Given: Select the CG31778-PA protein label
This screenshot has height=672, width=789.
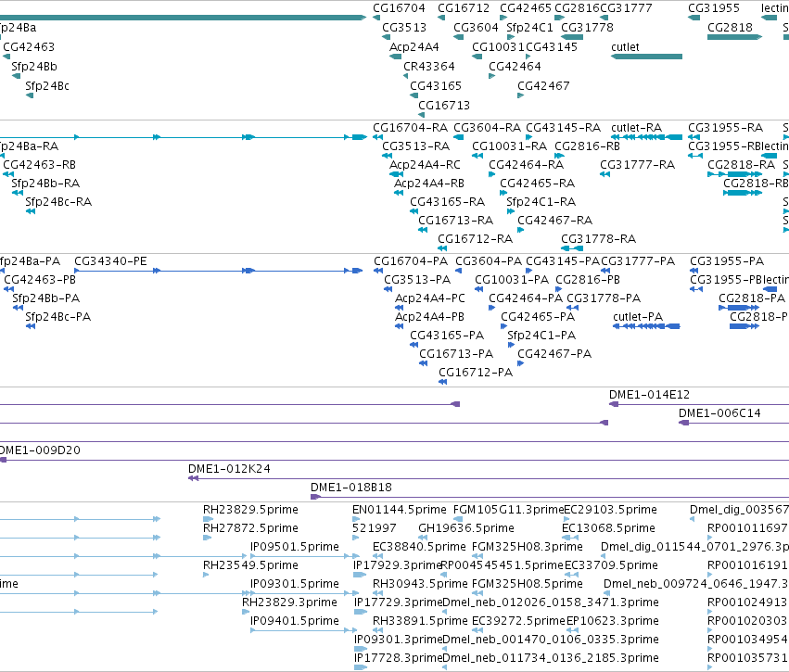Looking at the screenshot, I should coord(604,298).
